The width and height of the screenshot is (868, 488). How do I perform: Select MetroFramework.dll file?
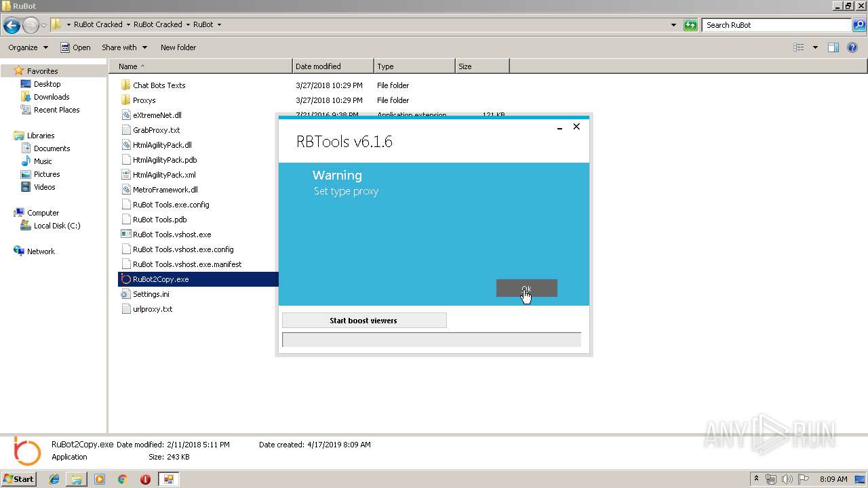click(165, 190)
